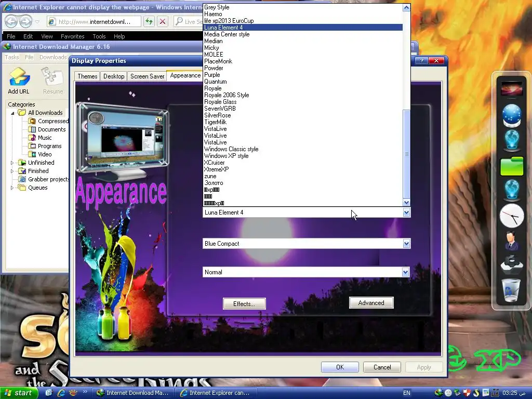Click the style list scroll down arrow
532x399 pixels.
406,203
